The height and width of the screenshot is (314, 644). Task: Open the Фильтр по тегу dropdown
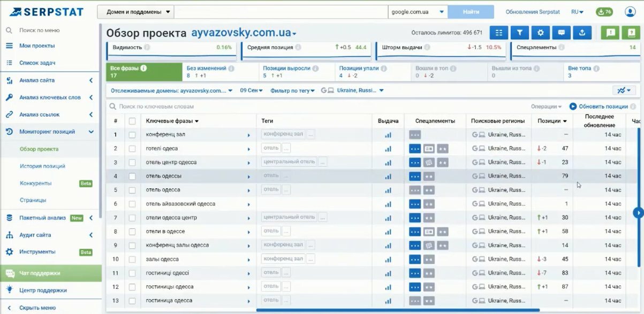(x=292, y=91)
